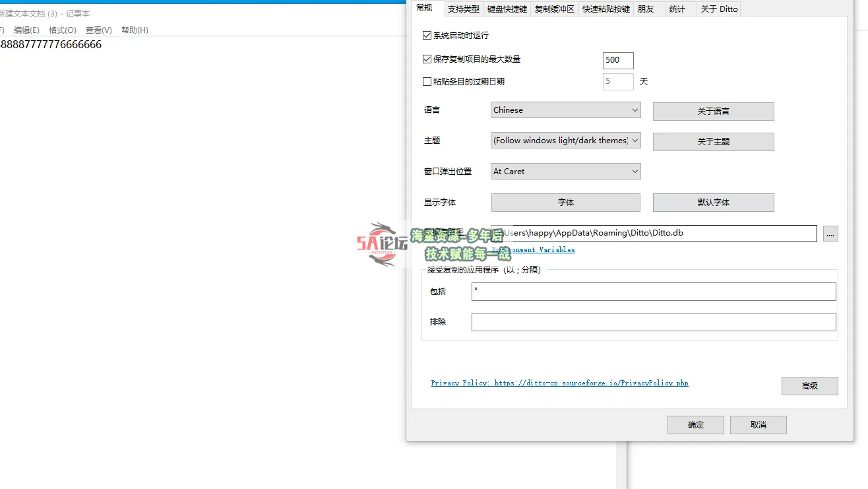Click the 默认字体 button
Image resolution: width=868 pixels, height=489 pixels.
(713, 203)
